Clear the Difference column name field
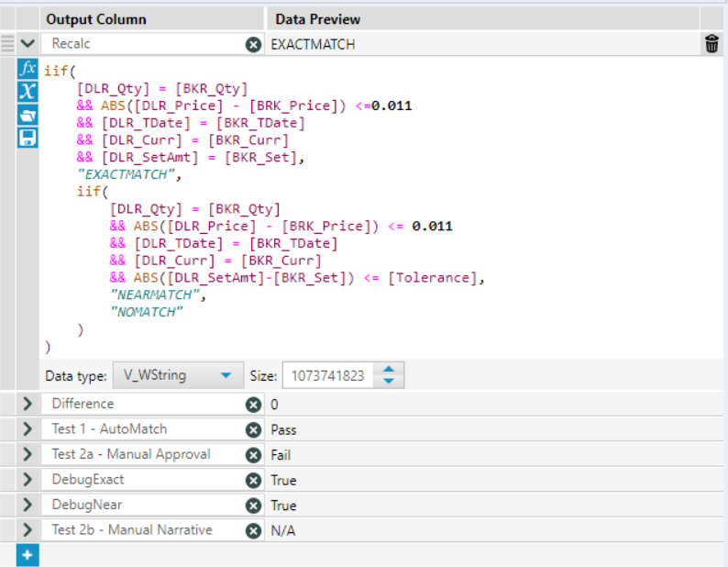Screen dimensions: 728x567 click(253, 404)
